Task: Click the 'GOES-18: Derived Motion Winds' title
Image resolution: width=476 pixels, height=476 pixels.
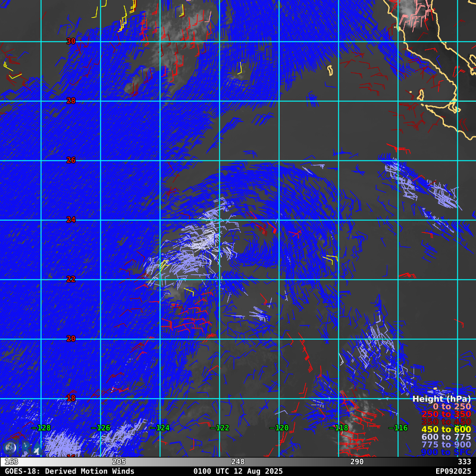Action: tap(70, 471)
